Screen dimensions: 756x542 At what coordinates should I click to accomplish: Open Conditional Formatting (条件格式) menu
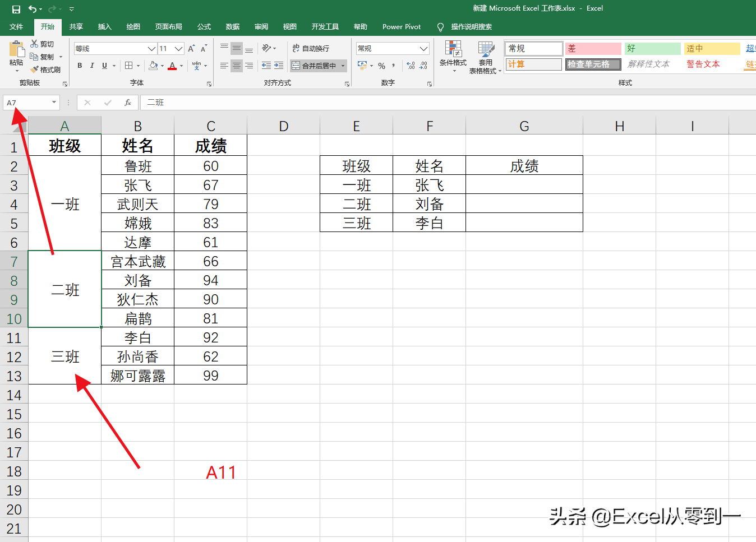point(453,57)
